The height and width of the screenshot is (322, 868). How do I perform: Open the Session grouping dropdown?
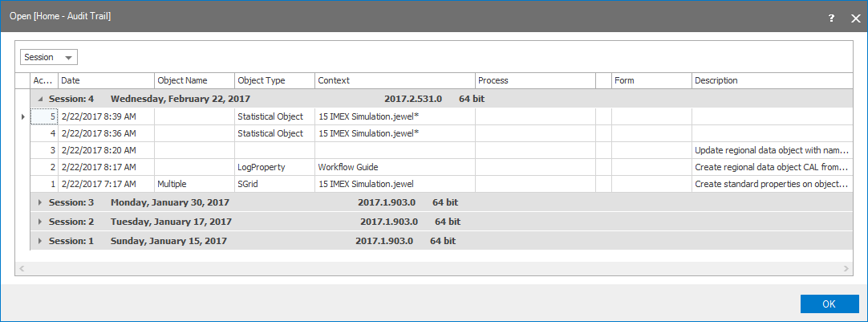[49, 57]
